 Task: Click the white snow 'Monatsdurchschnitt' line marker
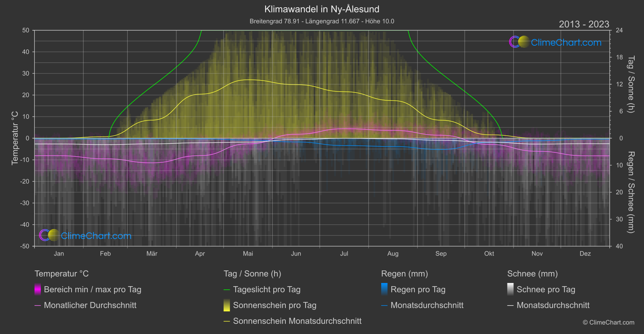point(511,306)
